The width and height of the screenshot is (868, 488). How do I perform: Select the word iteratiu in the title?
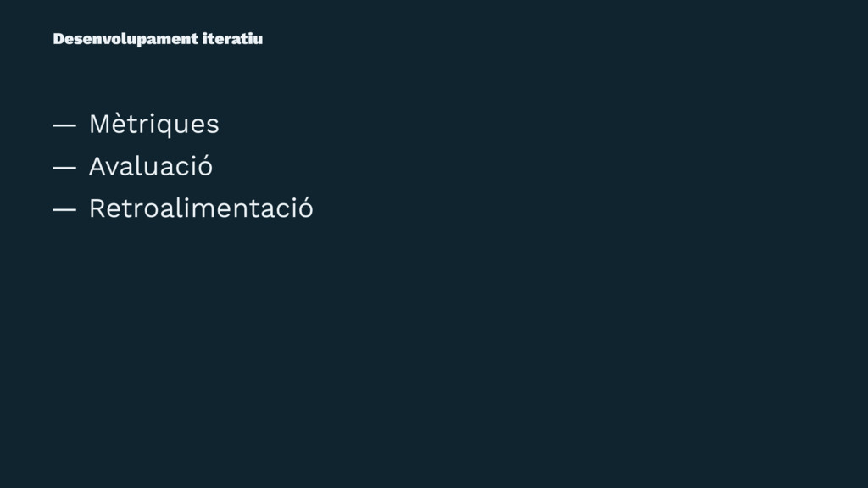(232, 39)
